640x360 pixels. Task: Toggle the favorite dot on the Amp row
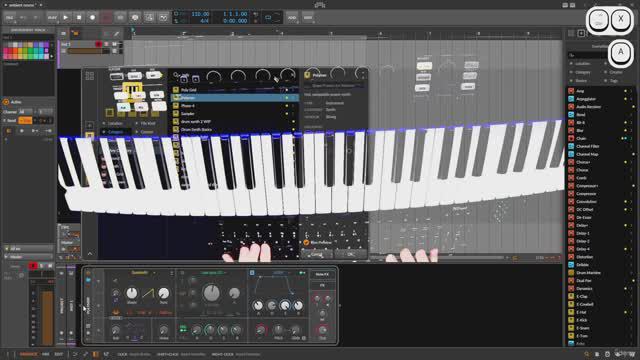point(625,91)
